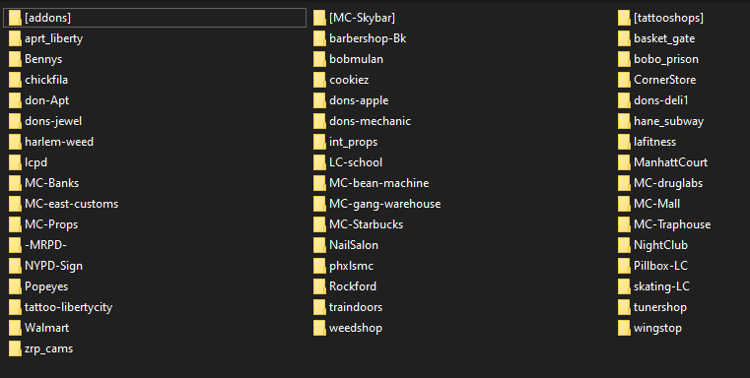Click the MC-Starbucks folder name
The height and width of the screenshot is (378, 750).
pos(366,224)
